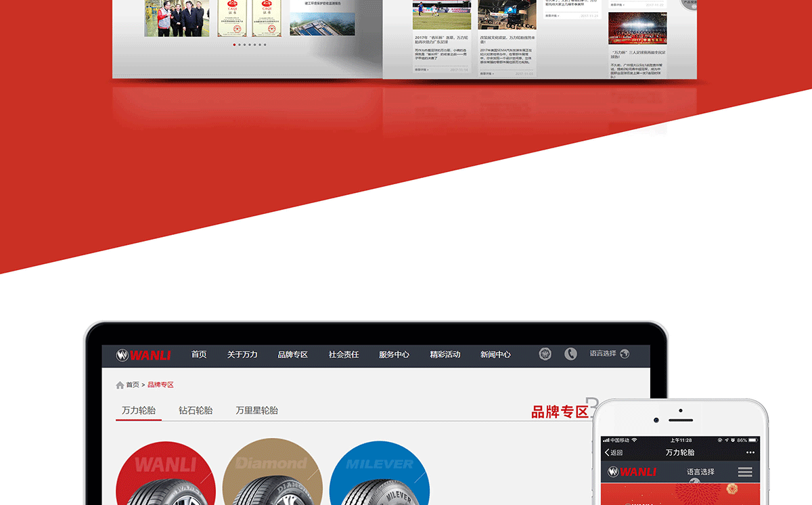Tap the three-dot more icon on the phone
This screenshot has height=505, width=812.
(750, 452)
